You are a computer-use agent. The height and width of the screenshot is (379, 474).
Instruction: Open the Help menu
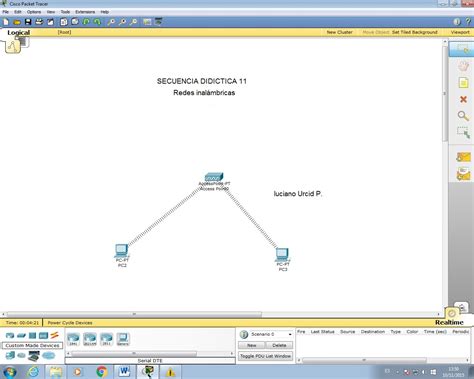pyautogui.click(x=105, y=12)
